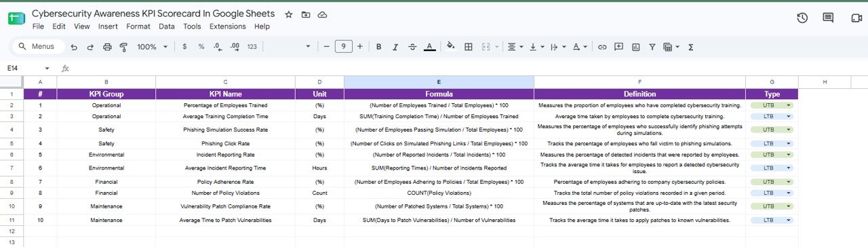Toggle italic formatting
The width and height of the screenshot is (868, 247).
tap(395, 47)
